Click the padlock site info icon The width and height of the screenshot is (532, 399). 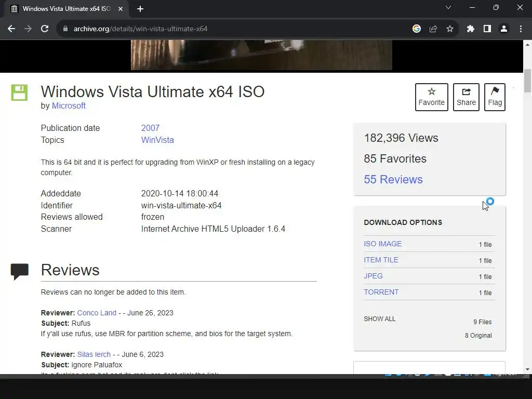65,29
